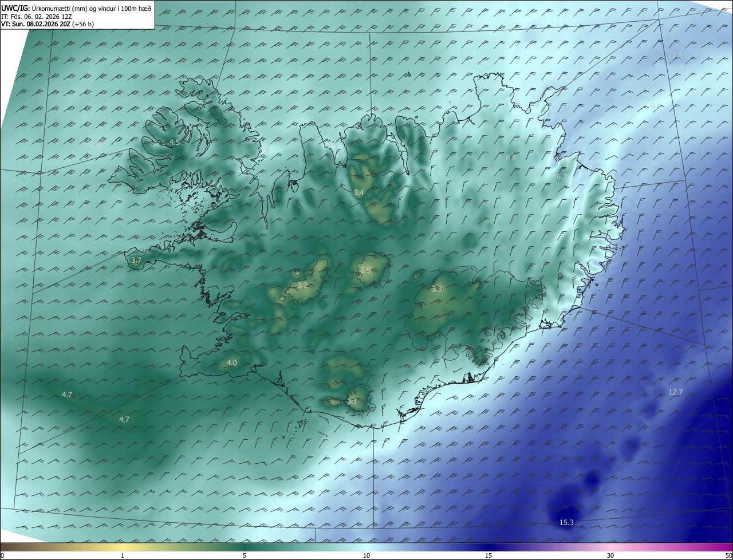Click the 15.3 maximum value label
Screen dimensions: 733x560
[x=566, y=522]
